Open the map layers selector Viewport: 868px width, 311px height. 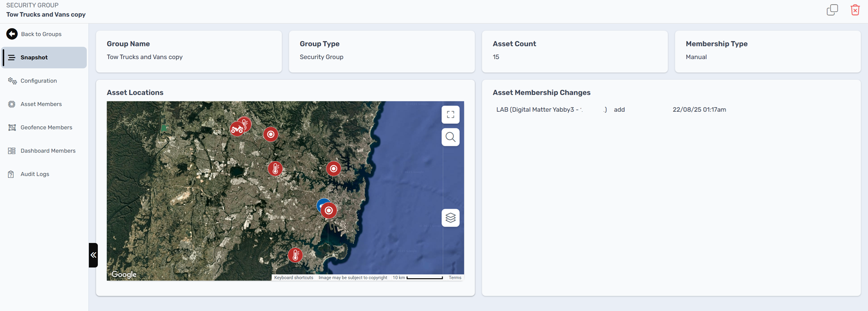click(x=451, y=218)
